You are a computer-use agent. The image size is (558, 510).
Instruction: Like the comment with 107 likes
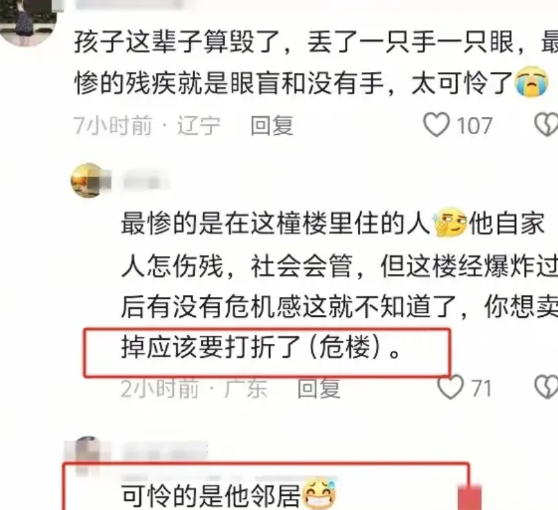(x=436, y=125)
